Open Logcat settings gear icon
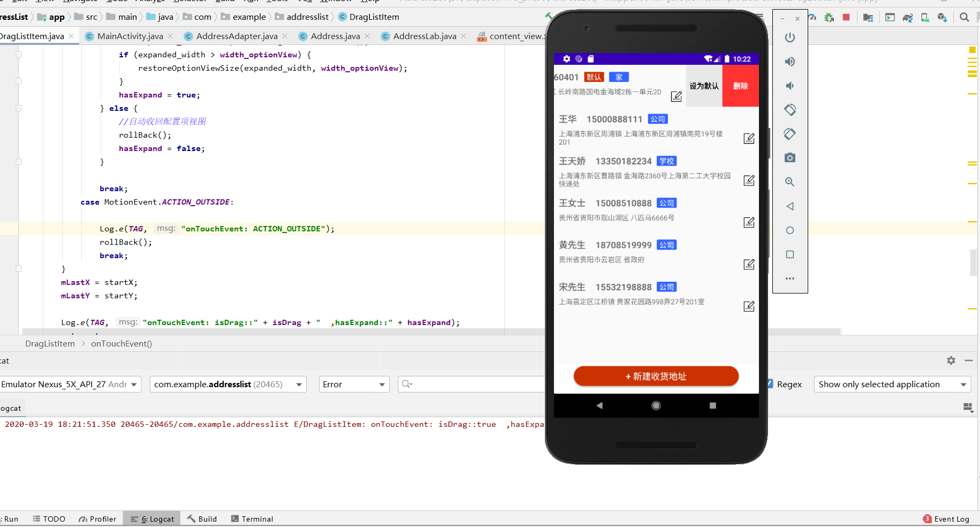This screenshot has height=527, width=980. [951, 360]
